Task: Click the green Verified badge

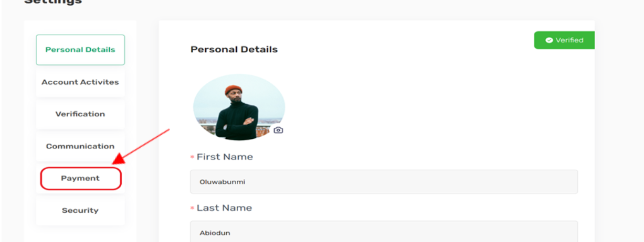Action: point(564,40)
